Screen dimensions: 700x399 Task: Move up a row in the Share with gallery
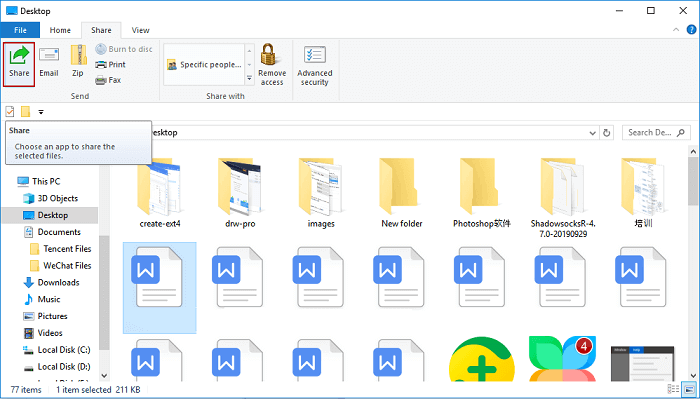pos(250,50)
